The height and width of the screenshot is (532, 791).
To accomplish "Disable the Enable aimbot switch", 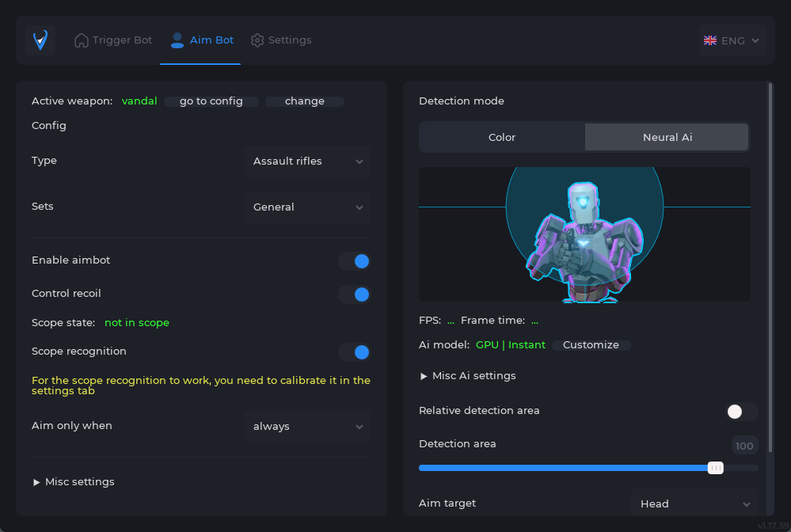I will [x=355, y=261].
